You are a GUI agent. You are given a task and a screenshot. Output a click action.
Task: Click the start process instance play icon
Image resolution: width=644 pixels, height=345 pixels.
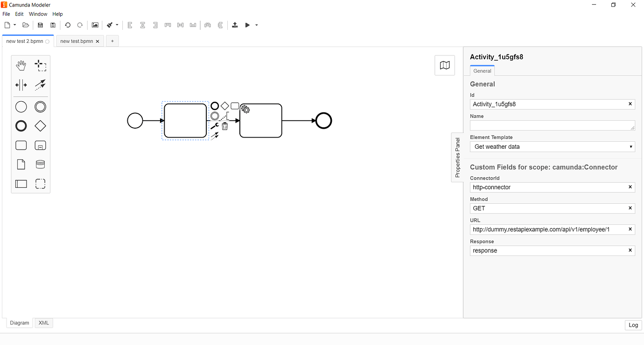point(248,25)
